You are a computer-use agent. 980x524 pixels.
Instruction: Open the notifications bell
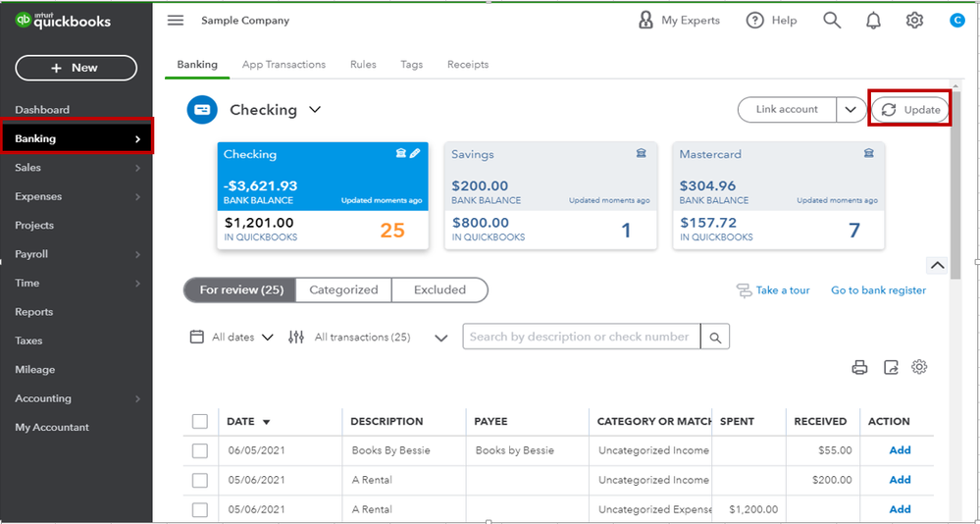pos(873,21)
